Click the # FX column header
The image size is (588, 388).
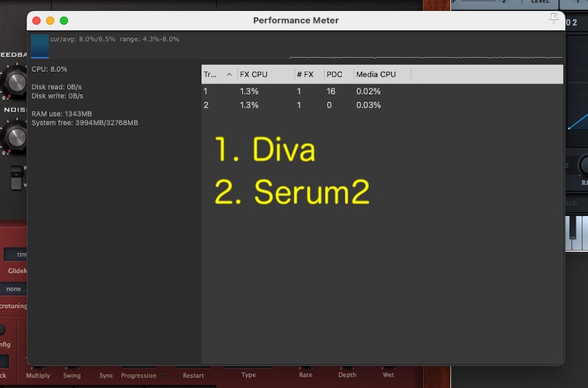(x=309, y=74)
